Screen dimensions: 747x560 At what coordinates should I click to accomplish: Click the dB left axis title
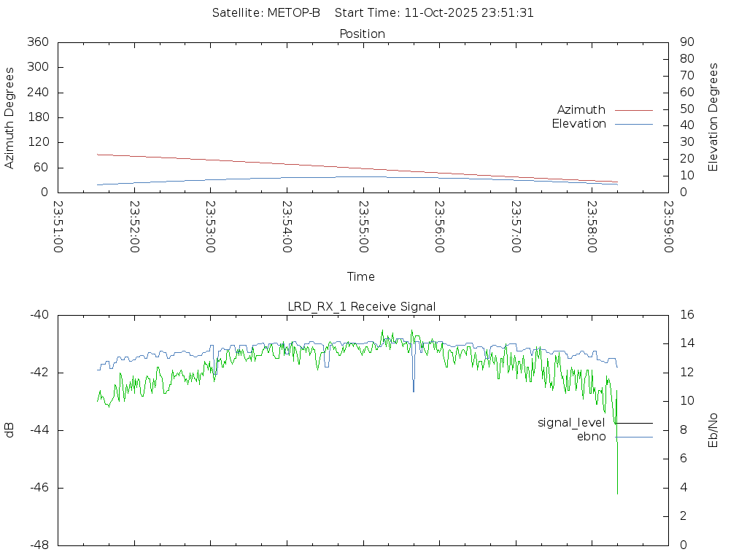[10, 430]
